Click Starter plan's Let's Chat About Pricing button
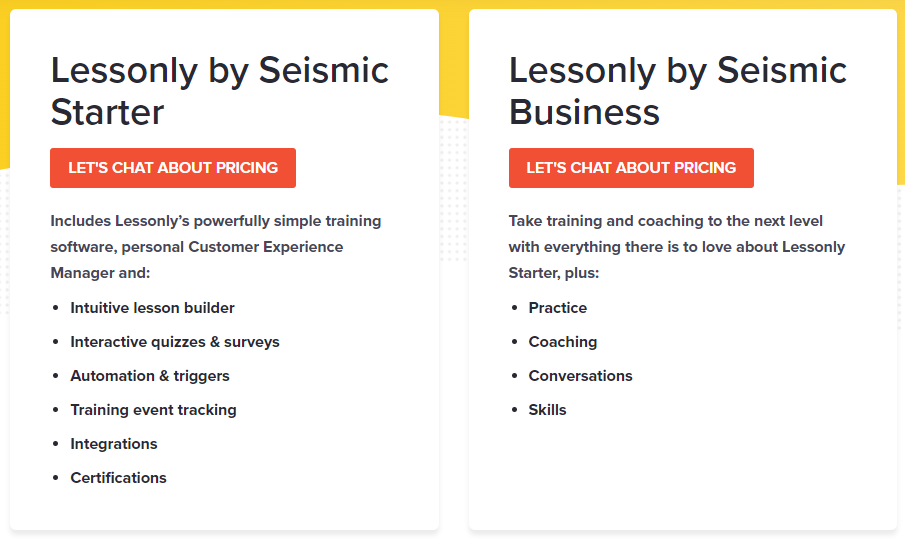905x539 pixels. point(173,168)
